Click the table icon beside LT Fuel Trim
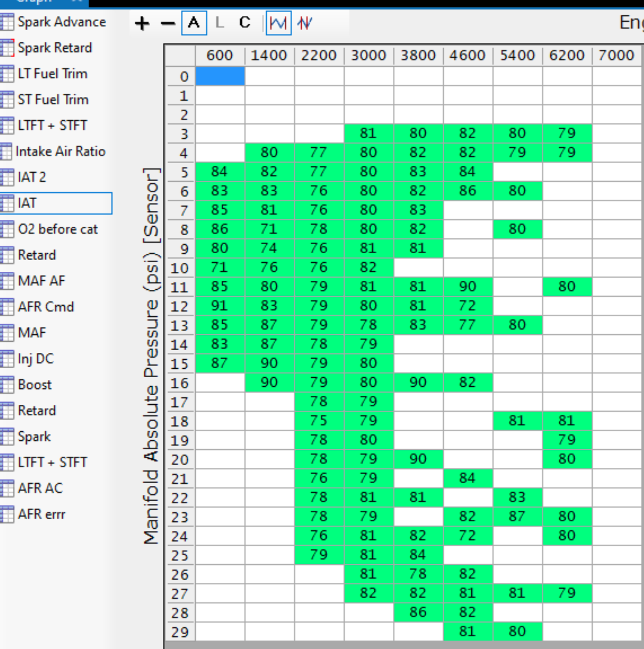This screenshot has height=649, width=644. (x=7, y=74)
